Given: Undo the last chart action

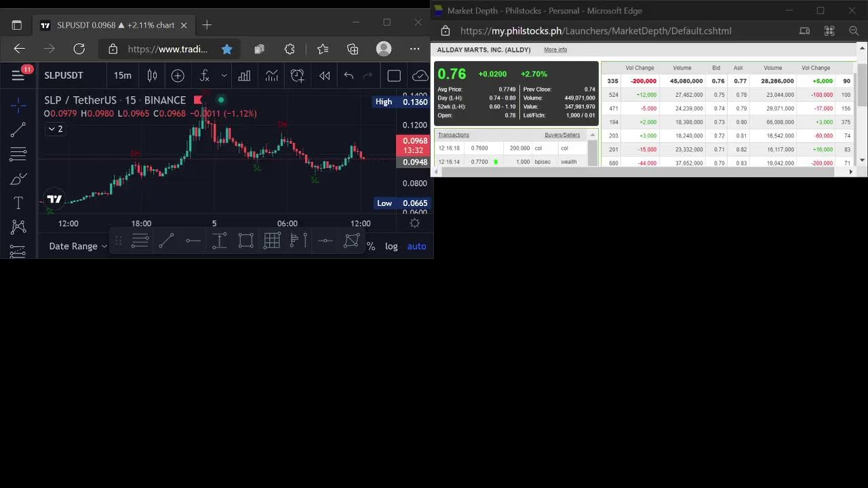Looking at the screenshot, I should coord(349,75).
